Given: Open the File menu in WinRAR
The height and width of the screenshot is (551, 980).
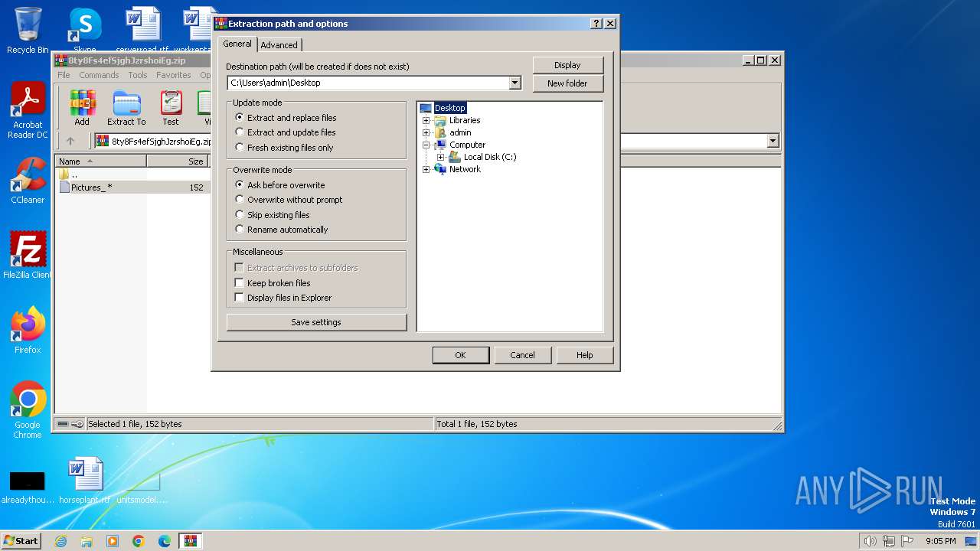Looking at the screenshot, I should click(64, 75).
